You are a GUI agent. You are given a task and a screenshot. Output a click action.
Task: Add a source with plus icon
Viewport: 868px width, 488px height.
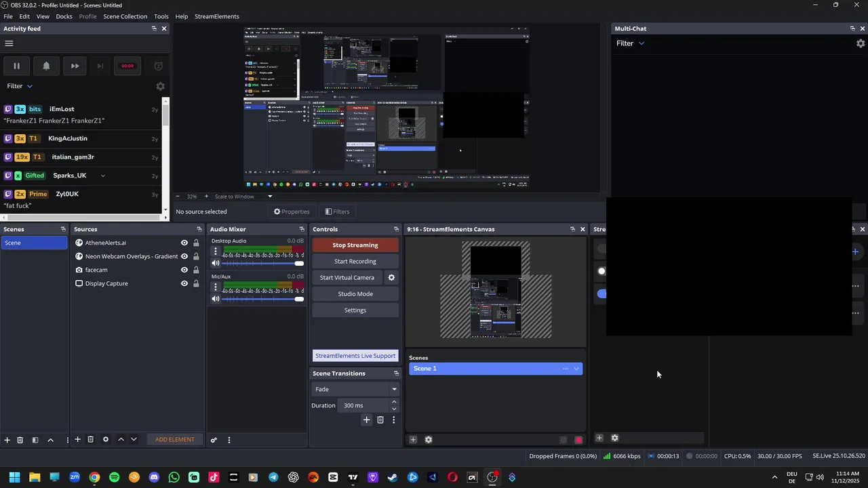point(77,439)
